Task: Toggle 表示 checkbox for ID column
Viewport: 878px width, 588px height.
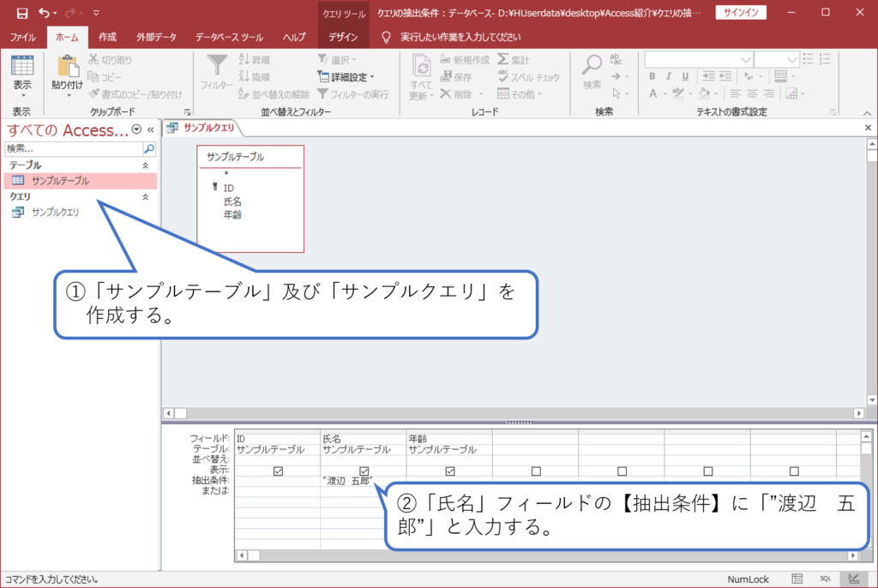Action: point(279,471)
